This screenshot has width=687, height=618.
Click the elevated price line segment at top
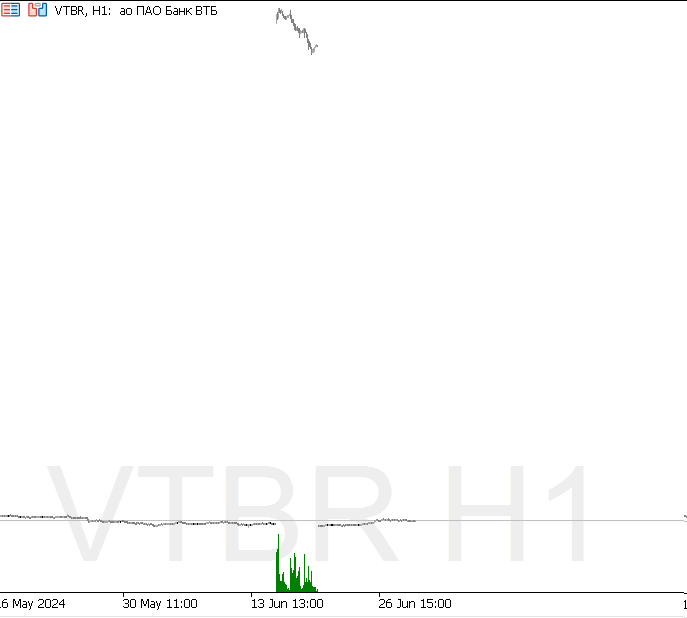click(x=297, y=31)
